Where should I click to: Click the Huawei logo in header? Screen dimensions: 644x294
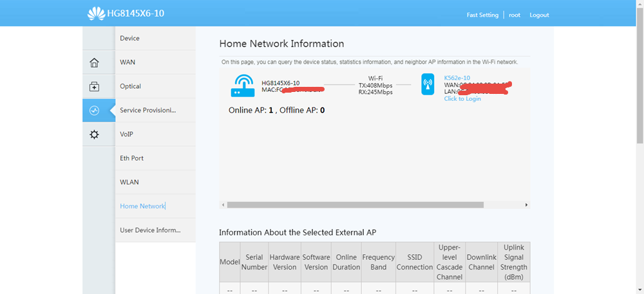click(96, 14)
